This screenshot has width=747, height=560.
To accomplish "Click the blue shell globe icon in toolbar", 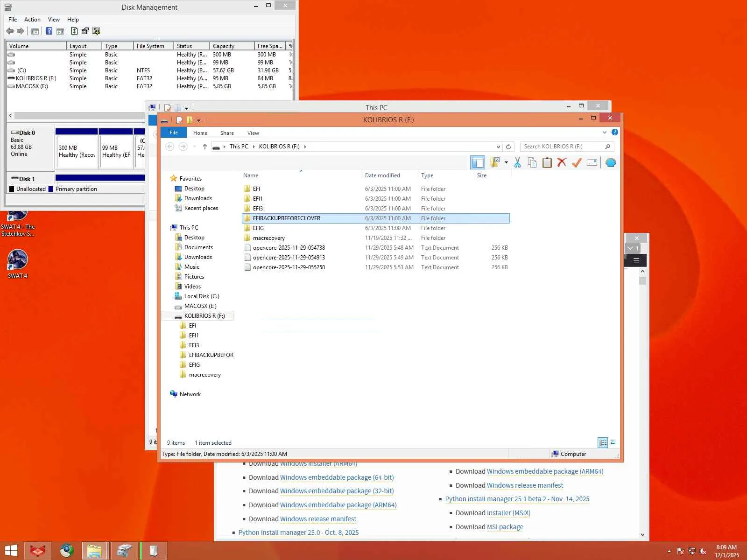I will point(610,162).
